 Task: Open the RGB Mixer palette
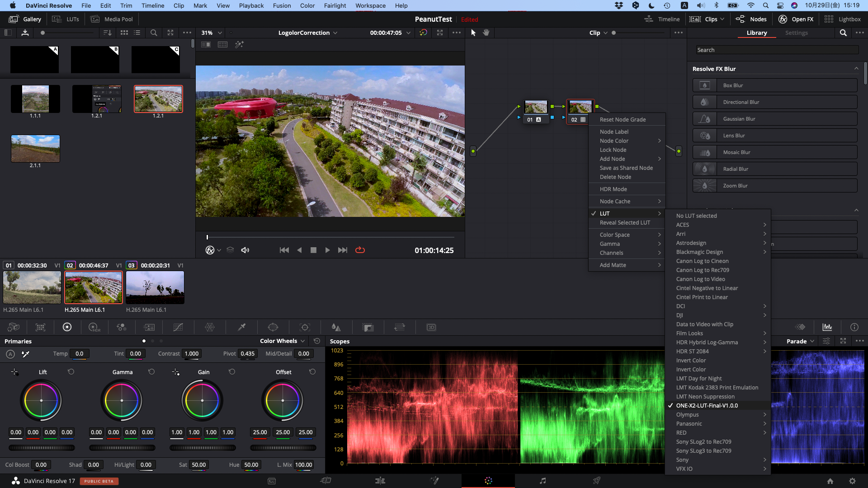pos(122,327)
